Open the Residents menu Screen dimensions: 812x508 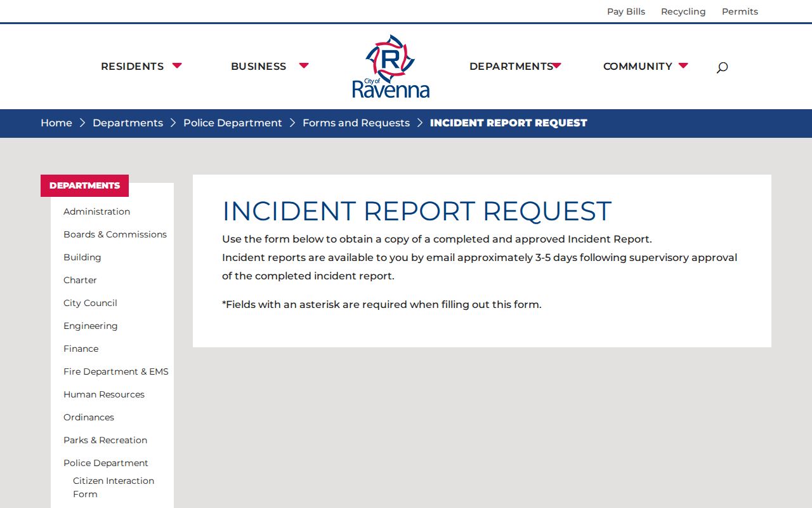[x=132, y=66]
